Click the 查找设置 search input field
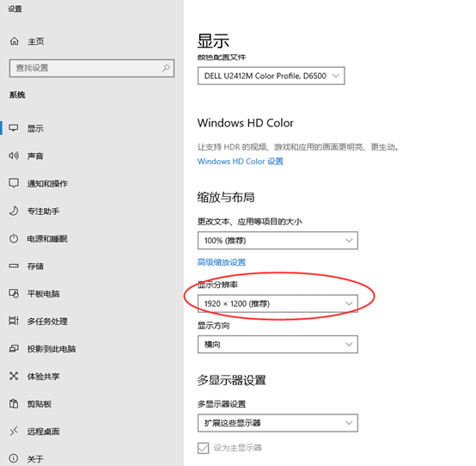Image resolution: width=476 pixels, height=466 pixels. point(92,68)
